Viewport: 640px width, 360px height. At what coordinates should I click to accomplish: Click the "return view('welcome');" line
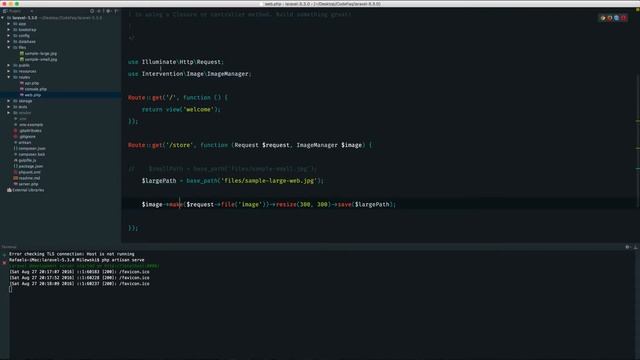click(x=181, y=109)
